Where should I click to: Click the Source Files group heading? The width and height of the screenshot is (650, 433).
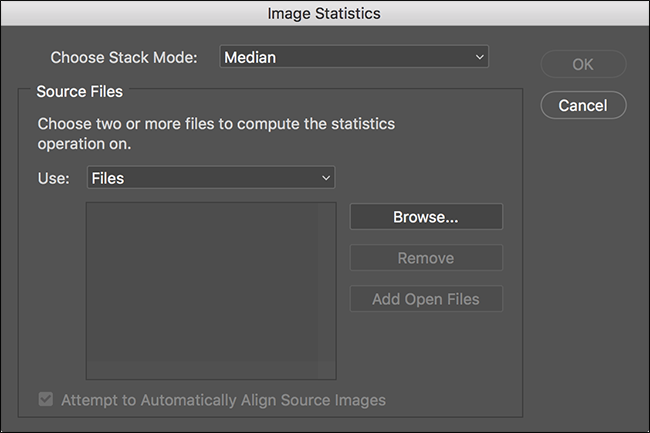pyautogui.click(x=79, y=92)
